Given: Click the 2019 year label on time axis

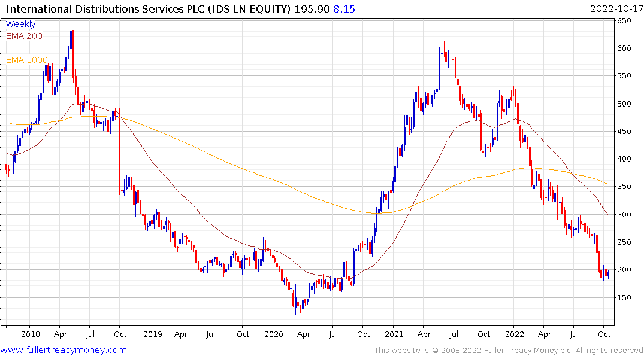Looking at the screenshot, I should [153, 334].
